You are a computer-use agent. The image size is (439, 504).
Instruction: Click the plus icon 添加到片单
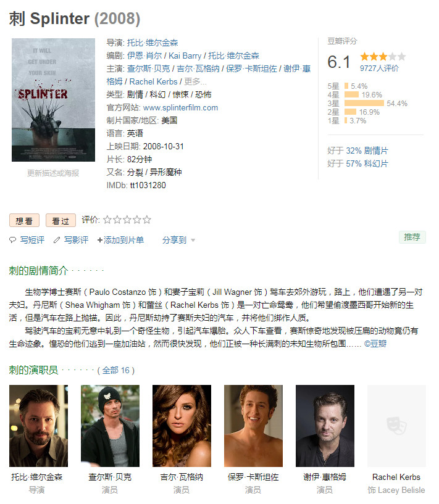tap(99, 240)
